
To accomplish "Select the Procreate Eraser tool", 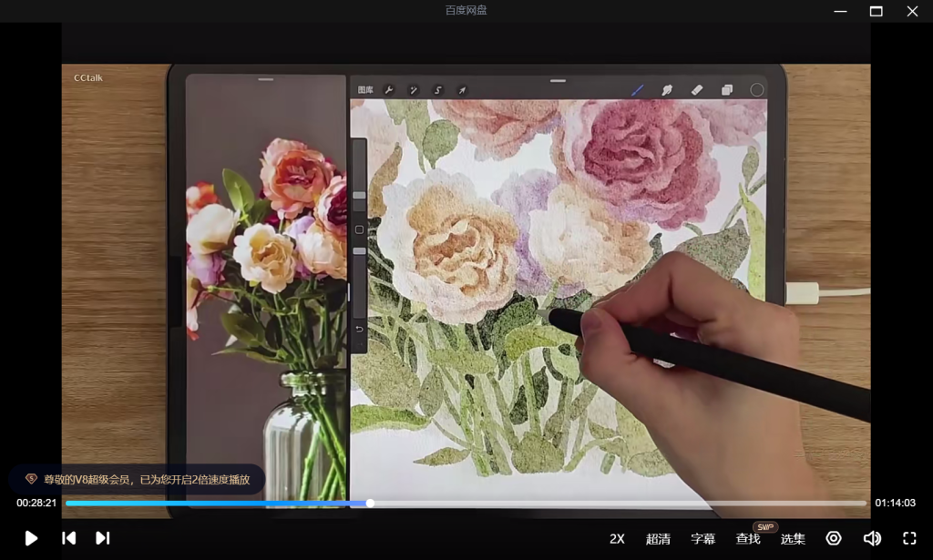I will pyautogui.click(x=697, y=90).
